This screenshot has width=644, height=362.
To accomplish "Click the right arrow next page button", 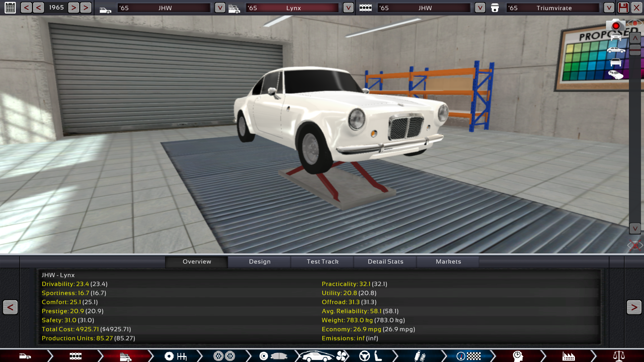I will coord(634,307).
